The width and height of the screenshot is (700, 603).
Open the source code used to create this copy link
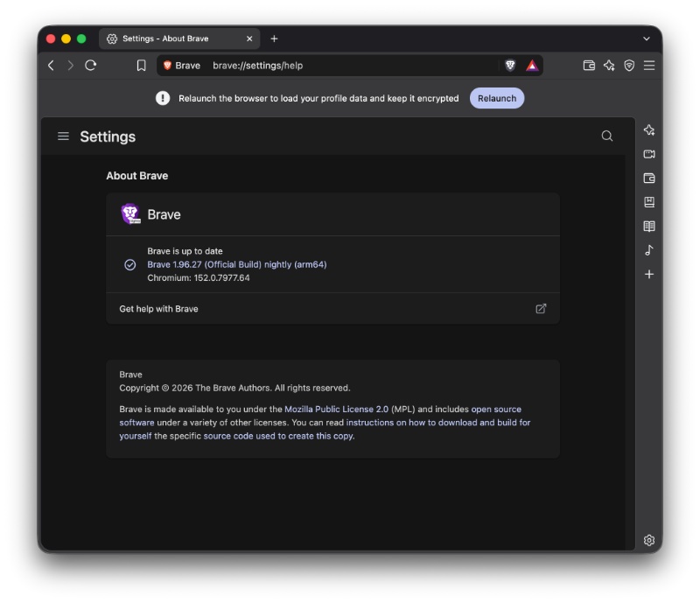click(278, 436)
